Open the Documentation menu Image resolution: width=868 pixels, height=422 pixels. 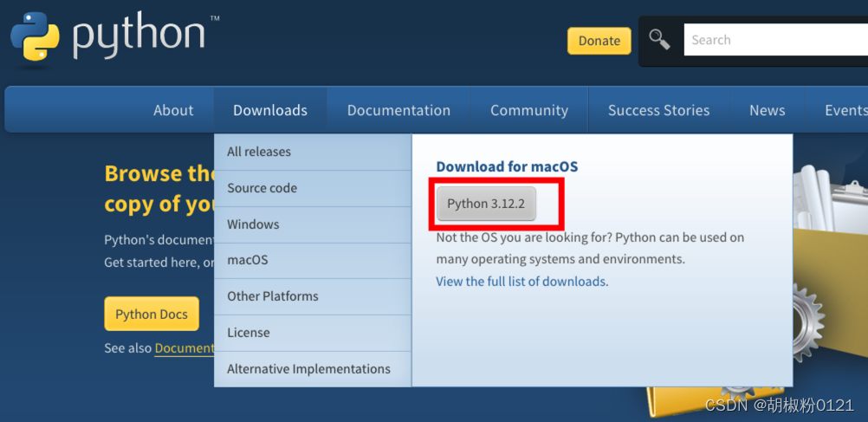(398, 110)
